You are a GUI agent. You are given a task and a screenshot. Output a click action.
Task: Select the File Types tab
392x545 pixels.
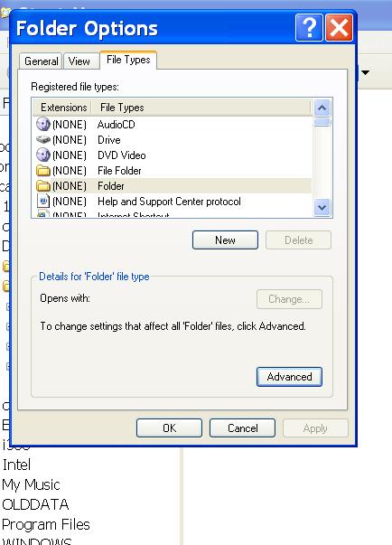pyautogui.click(x=128, y=60)
